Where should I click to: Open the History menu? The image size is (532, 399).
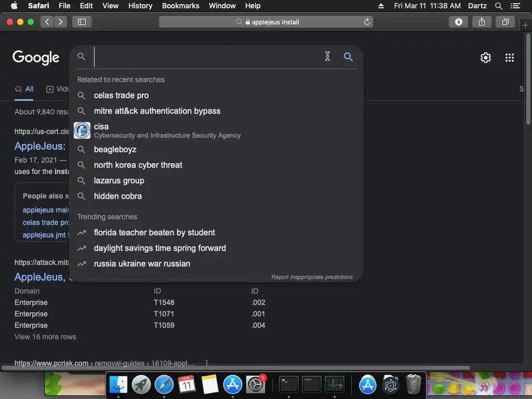click(x=140, y=6)
